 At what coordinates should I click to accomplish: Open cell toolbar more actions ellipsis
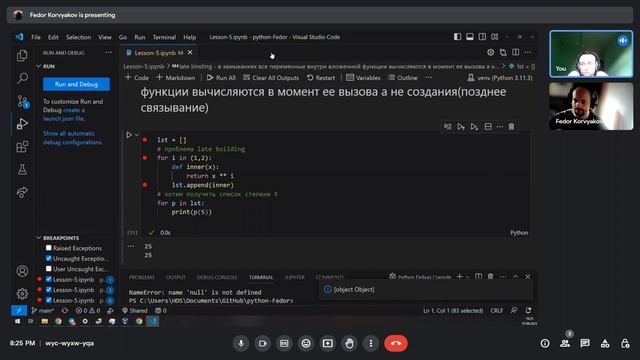click(500, 127)
